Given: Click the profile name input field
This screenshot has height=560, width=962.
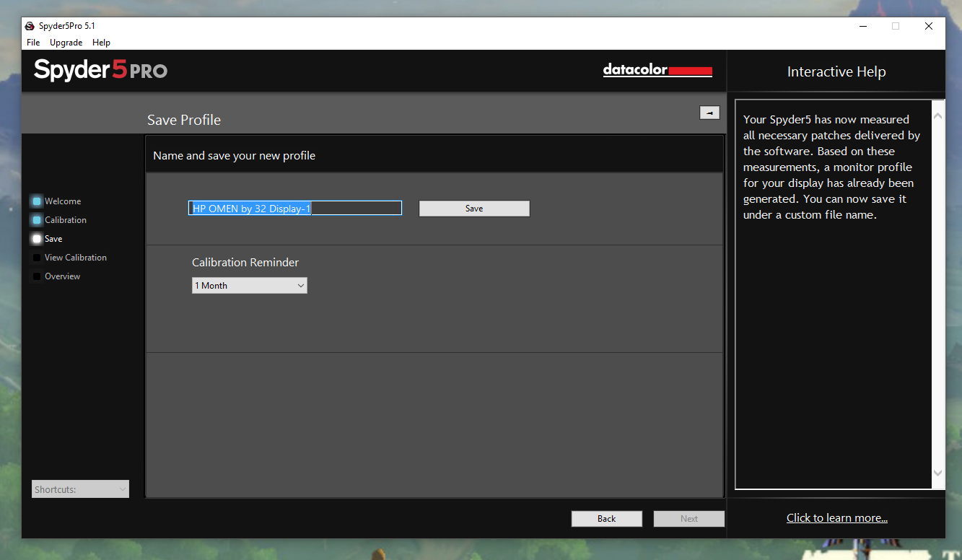Looking at the screenshot, I should 295,209.
